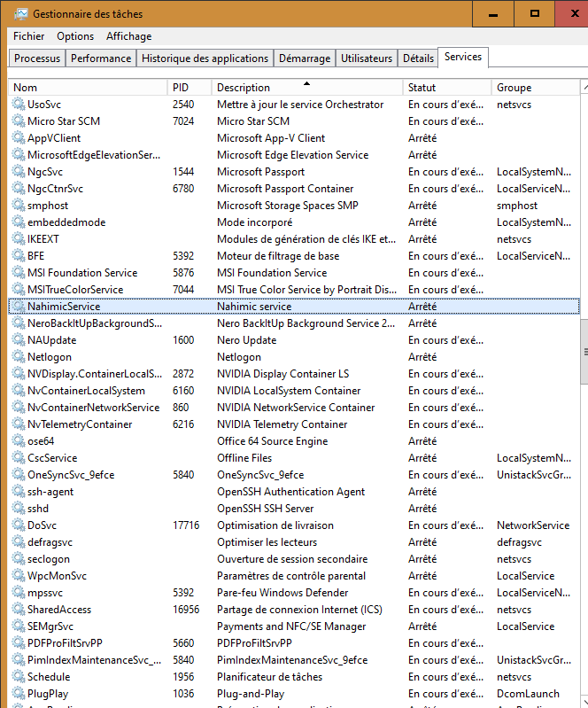Click PID 17716 of DoSvc

pyautogui.click(x=186, y=525)
